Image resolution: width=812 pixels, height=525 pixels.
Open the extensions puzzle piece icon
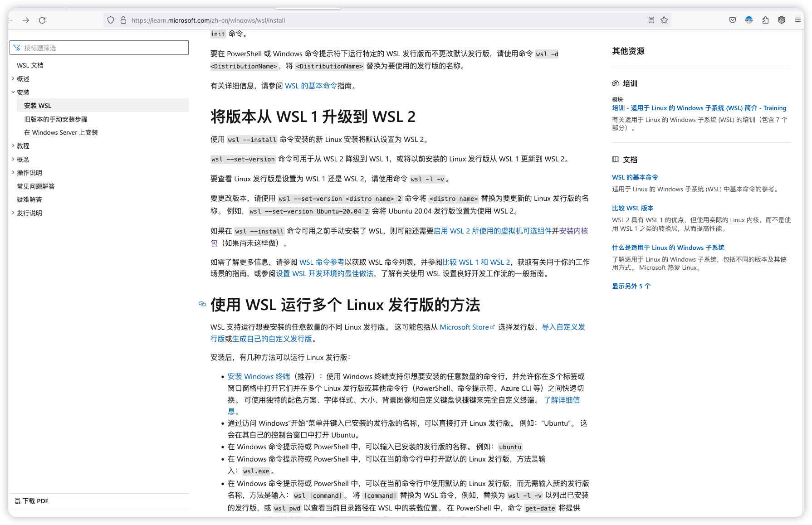pos(765,20)
